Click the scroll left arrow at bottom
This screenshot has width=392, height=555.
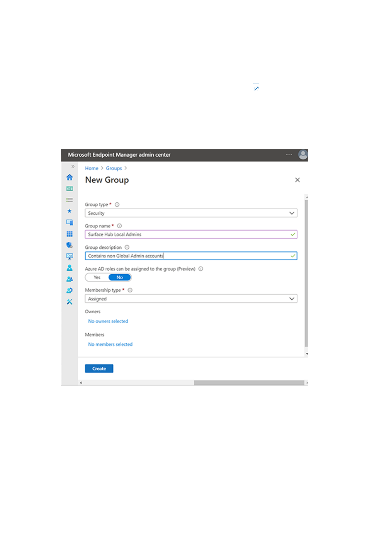[81, 383]
